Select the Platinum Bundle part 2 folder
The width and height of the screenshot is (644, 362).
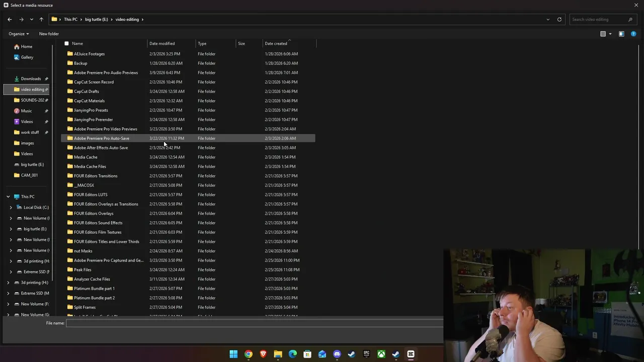pyautogui.click(x=188, y=298)
